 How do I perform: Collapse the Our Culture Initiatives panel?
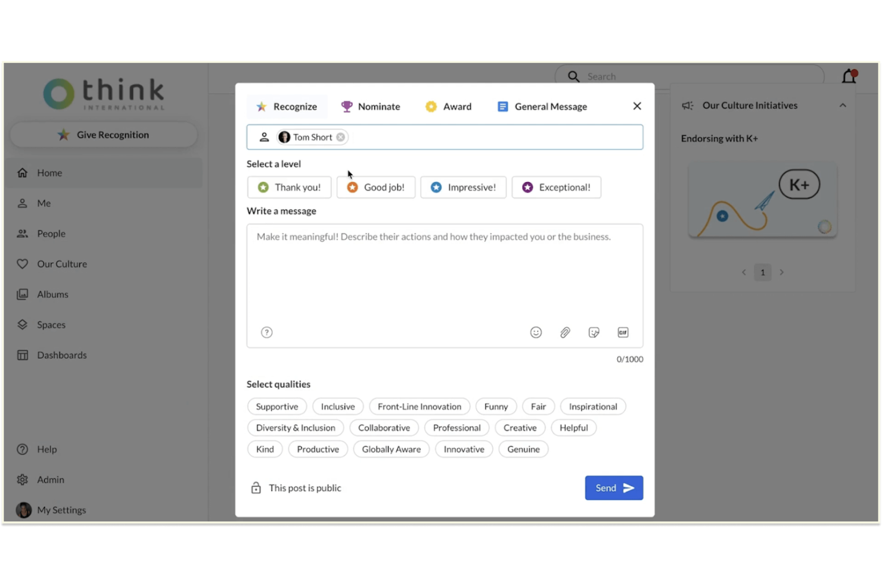tap(843, 105)
